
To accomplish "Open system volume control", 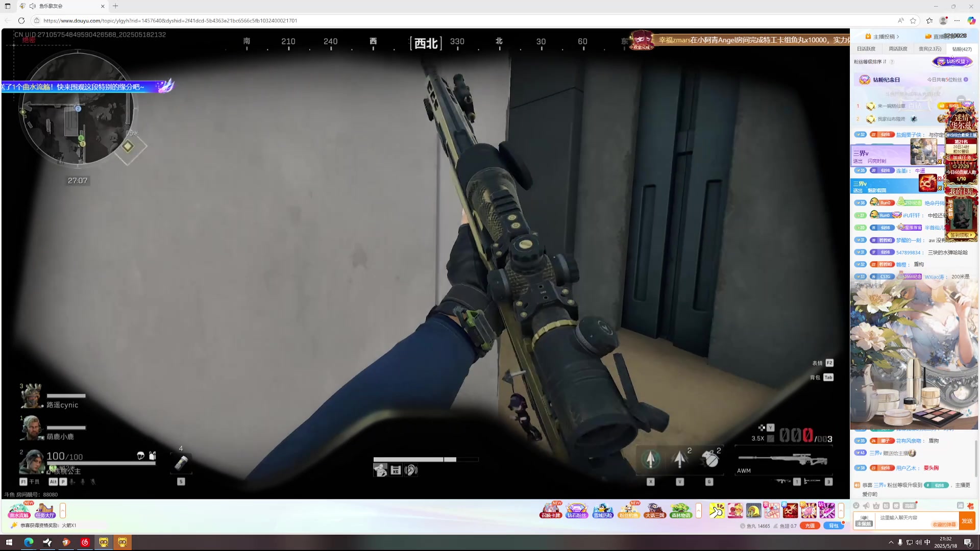I will (x=918, y=542).
